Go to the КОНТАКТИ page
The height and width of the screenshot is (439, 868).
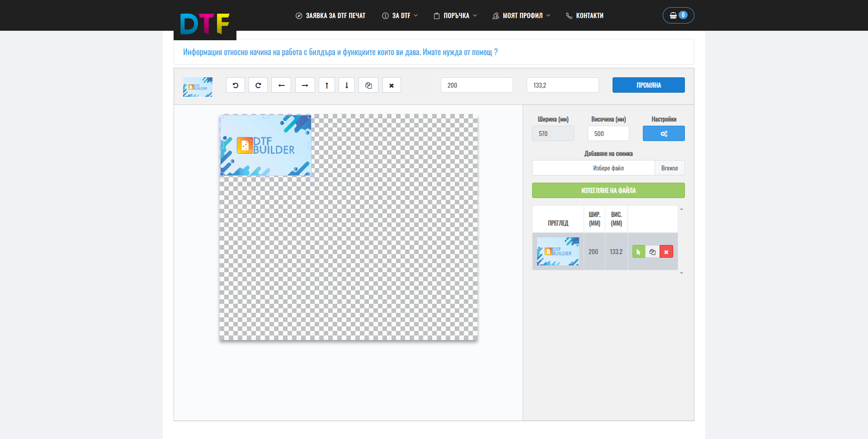[x=585, y=16]
